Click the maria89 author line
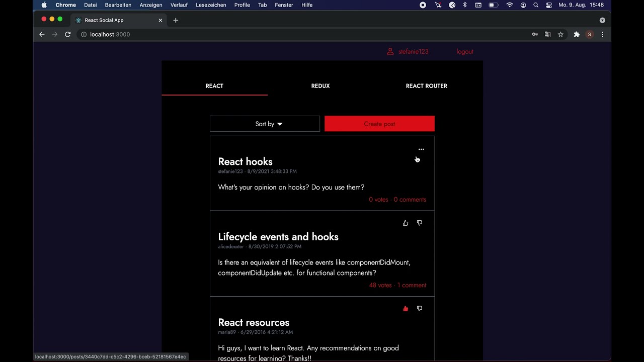 (x=227, y=332)
